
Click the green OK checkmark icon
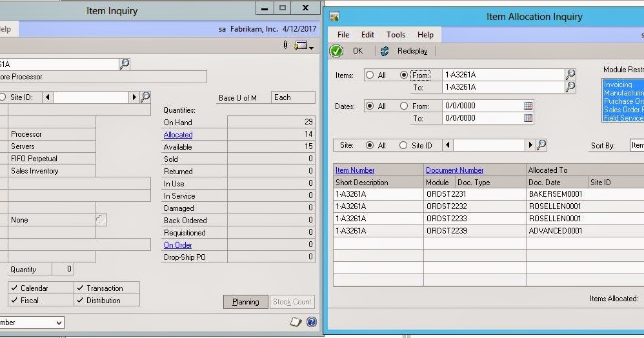pyautogui.click(x=336, y=51)
